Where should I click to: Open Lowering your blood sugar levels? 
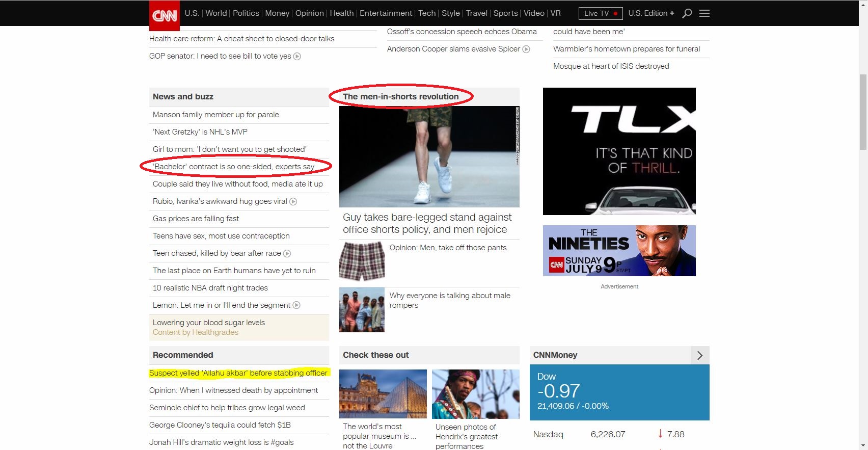[x=209, y=323]
